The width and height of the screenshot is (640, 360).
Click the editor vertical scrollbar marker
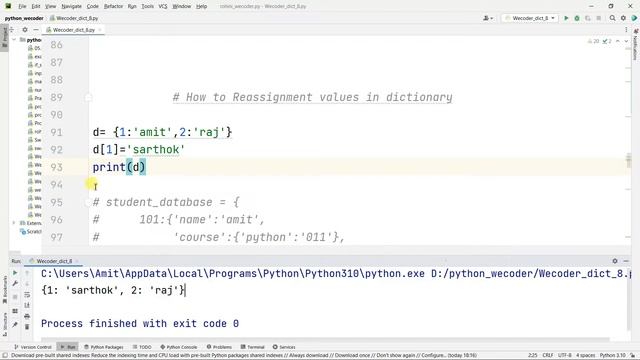(x=629, y=159)
